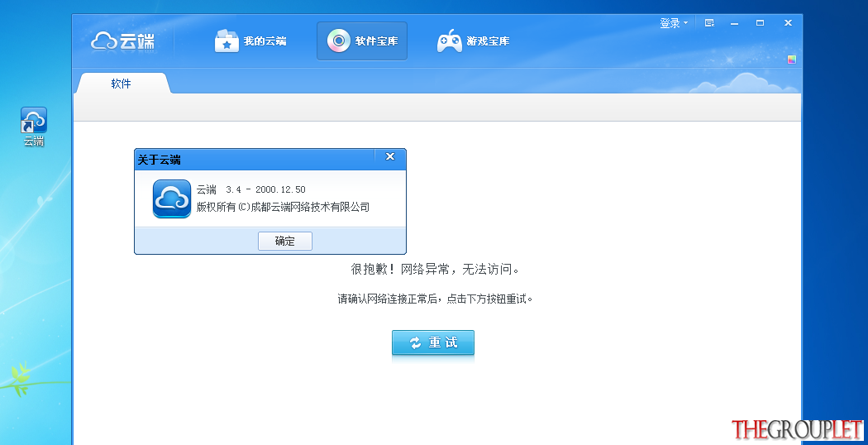Close the 关于云端 dialog
Image resolution: width=868 pixels, height=445 pixels.
pos(390,156)
